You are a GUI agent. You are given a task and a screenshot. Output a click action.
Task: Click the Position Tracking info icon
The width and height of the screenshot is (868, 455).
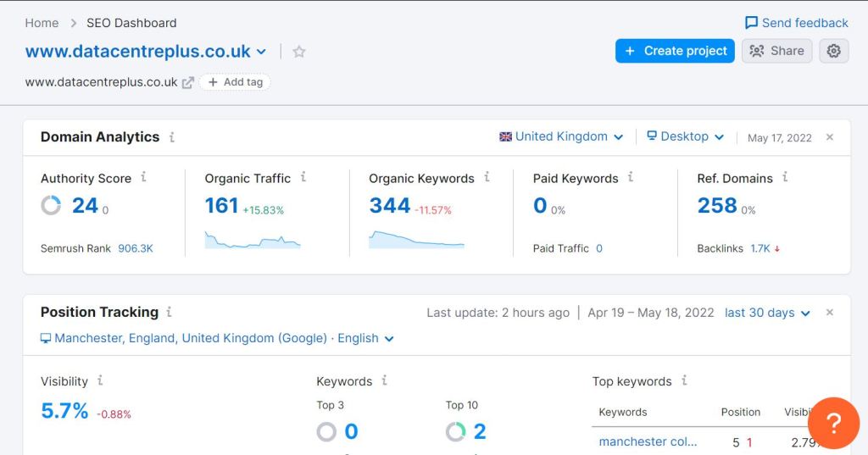click(170, 312)
